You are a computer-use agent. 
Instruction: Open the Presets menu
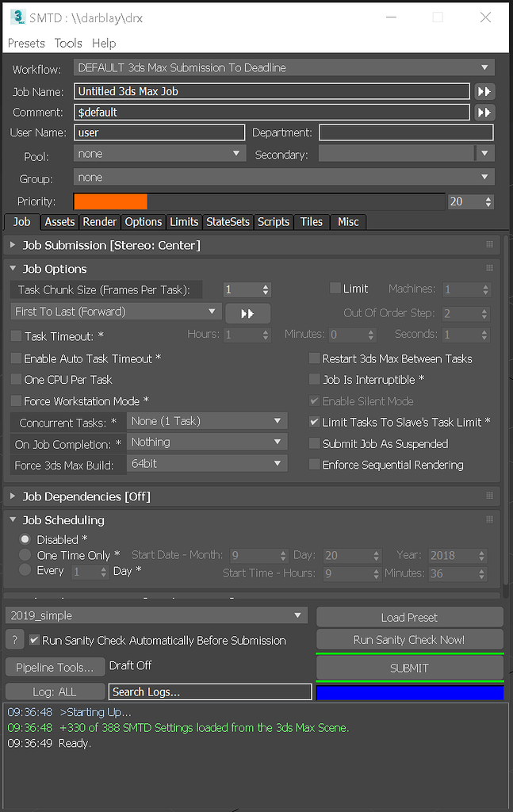tap(26, 43)
